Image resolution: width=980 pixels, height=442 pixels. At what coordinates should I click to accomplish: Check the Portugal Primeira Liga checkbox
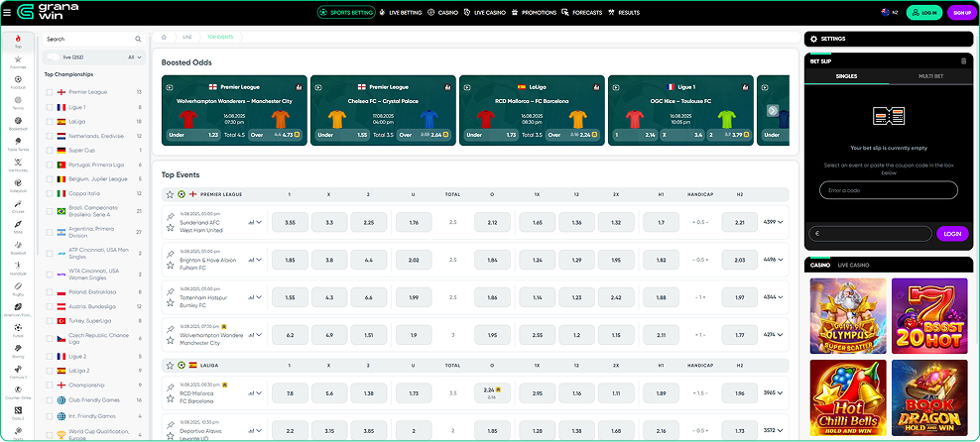pyautogui.click(x=50, y=165)
